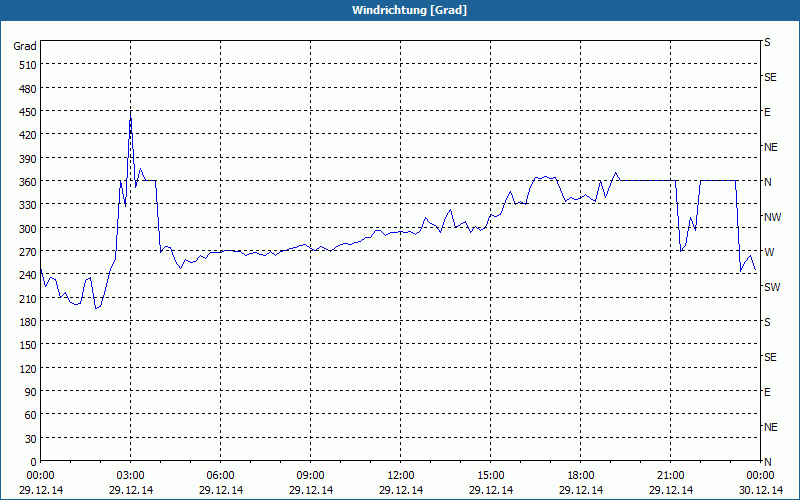The image size is (800, 500).
Task: Click the 29.12.14 date under 12:00
Action: pos(401,490)
